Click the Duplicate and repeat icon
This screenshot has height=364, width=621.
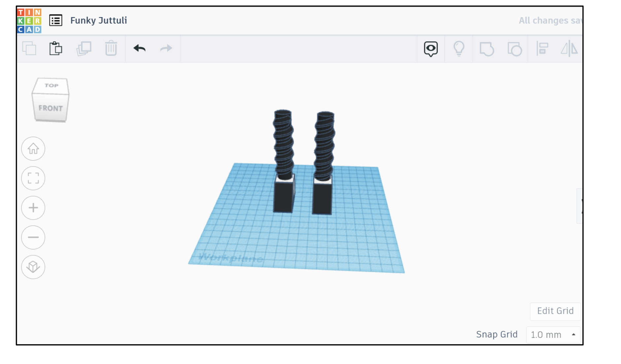tap(84, 49)
